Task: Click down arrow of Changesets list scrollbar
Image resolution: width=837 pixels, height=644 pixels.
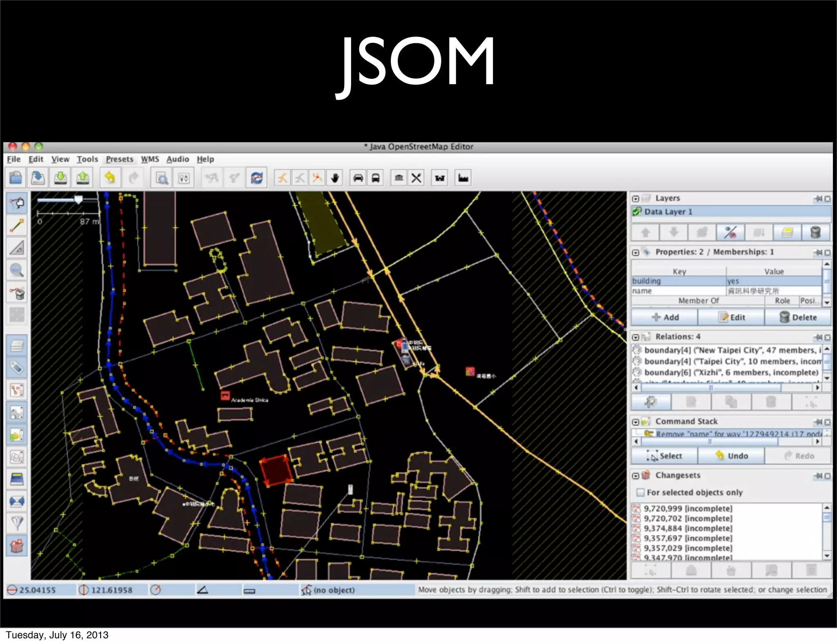Action: [x=827, y=555]
